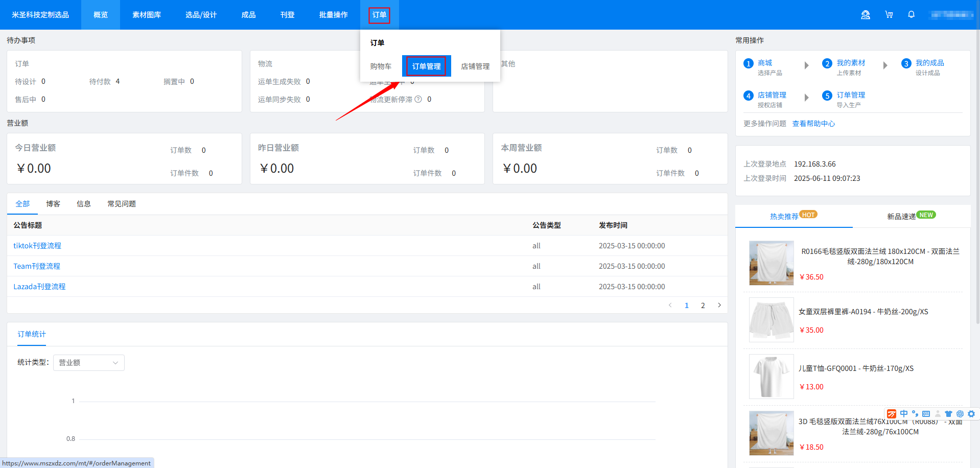
Task: Click the notification bell icon
Action: [911, 15]
